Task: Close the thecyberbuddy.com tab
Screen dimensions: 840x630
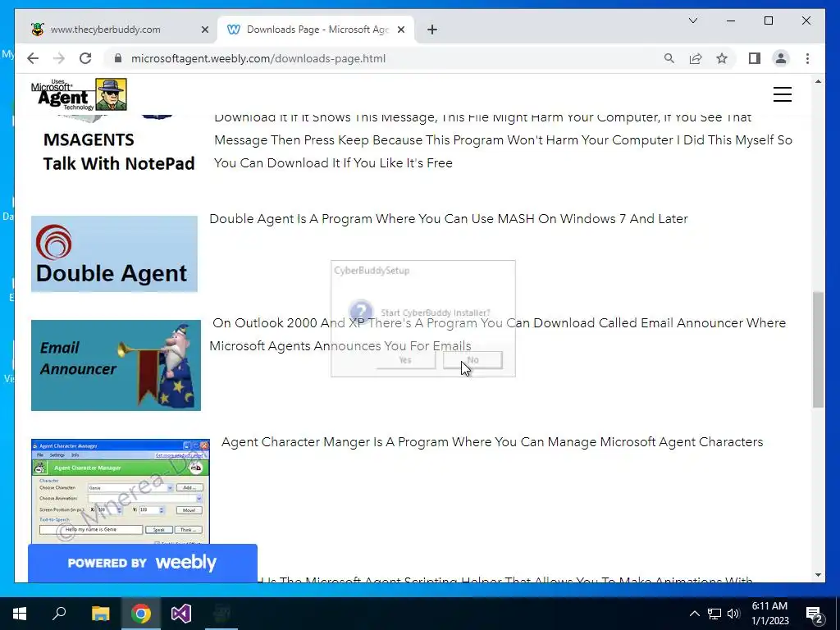Action: (x=204, y=30)
